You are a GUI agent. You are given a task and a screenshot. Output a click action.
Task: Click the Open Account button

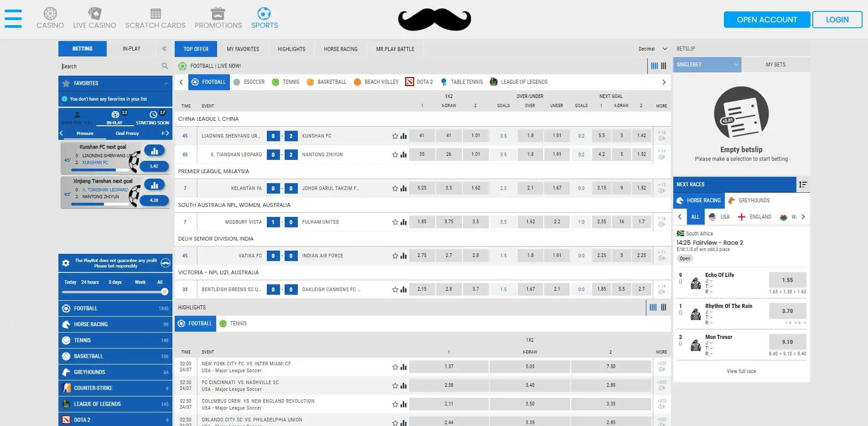click(x=766, y=20)
